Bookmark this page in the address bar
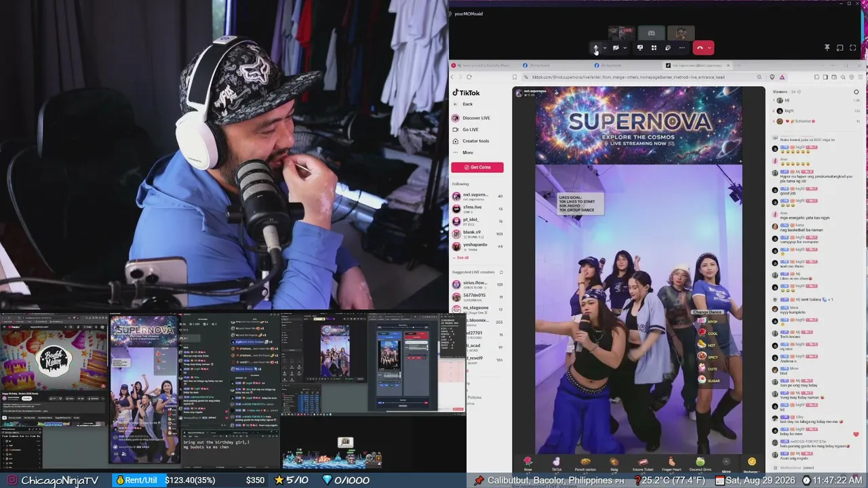This screenshot has height=488, width=868. point(515,77)
